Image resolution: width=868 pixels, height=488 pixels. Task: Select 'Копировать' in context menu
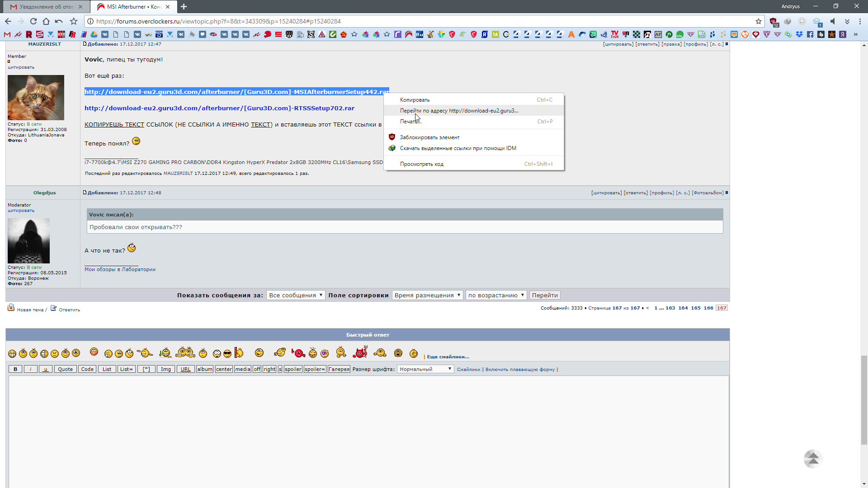(x=415, y=100)
